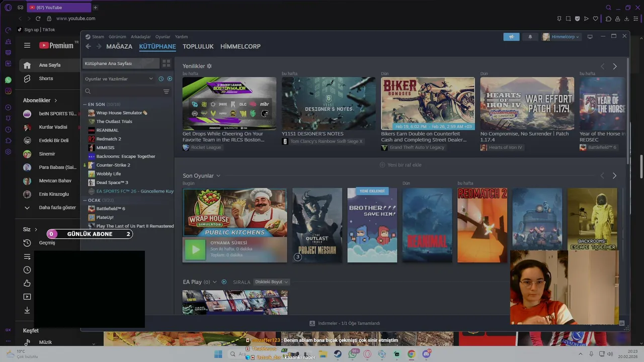Image resolution: width=644 pixels, height=362 pixels.
Task: Click library search field
Action: point(123,92)
